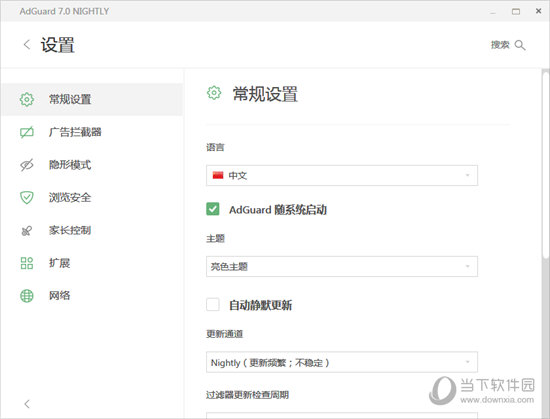
Task: Click the 浏览安全 shield icon
Action: [x=27, y=197]
